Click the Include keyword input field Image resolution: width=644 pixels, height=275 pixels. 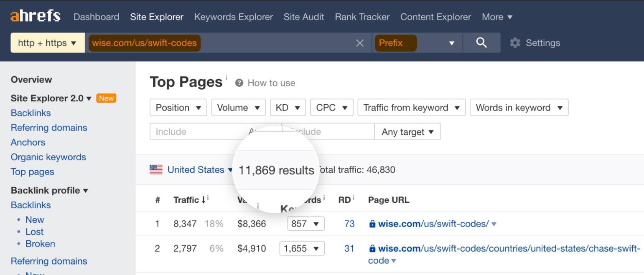click(x=196, y=132)
